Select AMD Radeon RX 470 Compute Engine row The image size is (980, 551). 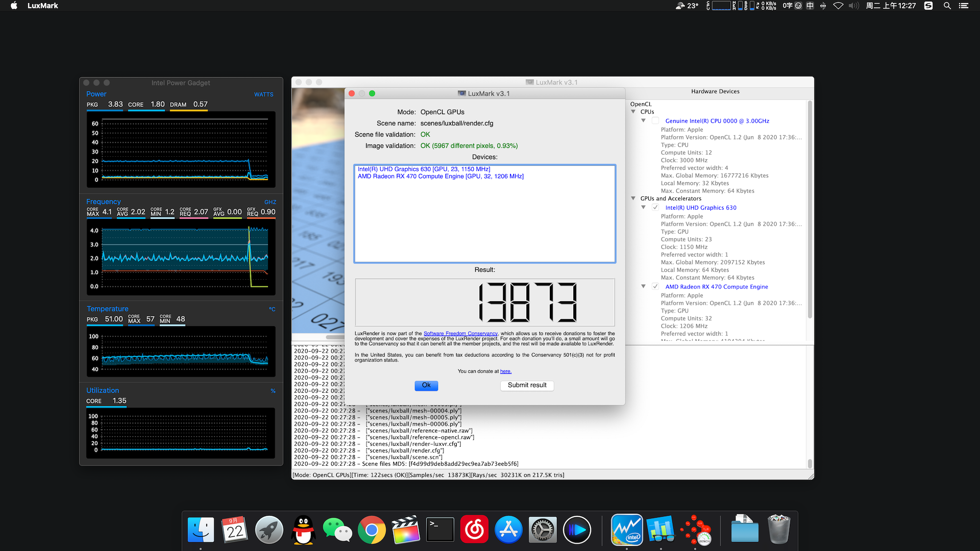coord(441,176)
